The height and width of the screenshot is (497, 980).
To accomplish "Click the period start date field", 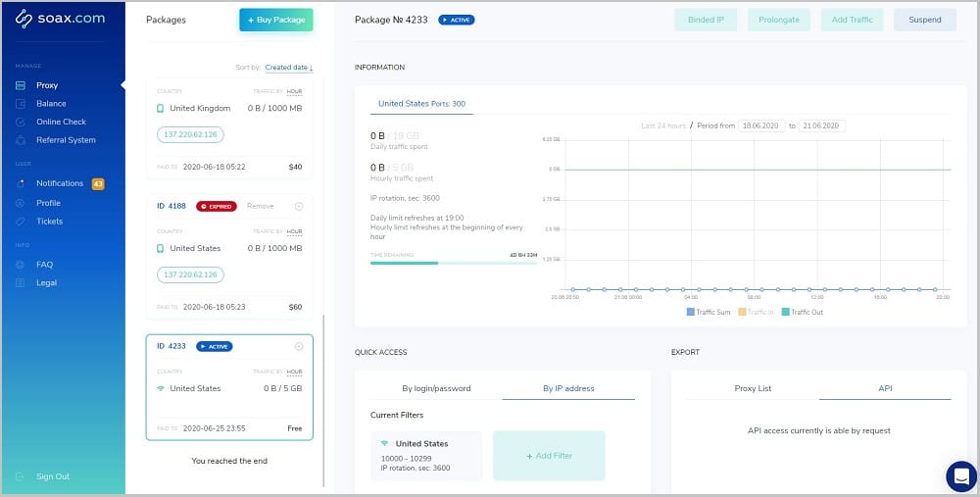I will (x=761, y=126).
